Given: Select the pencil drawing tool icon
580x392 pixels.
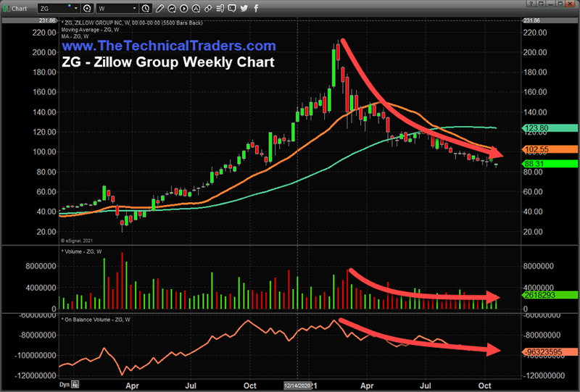Looking at the screenshot, I should pos(159,8).
